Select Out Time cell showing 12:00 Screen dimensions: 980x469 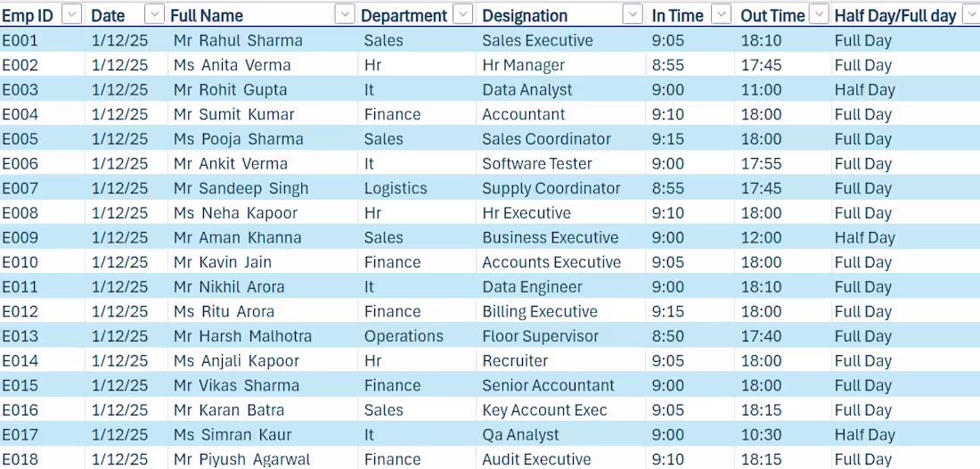tap(783, 238)
